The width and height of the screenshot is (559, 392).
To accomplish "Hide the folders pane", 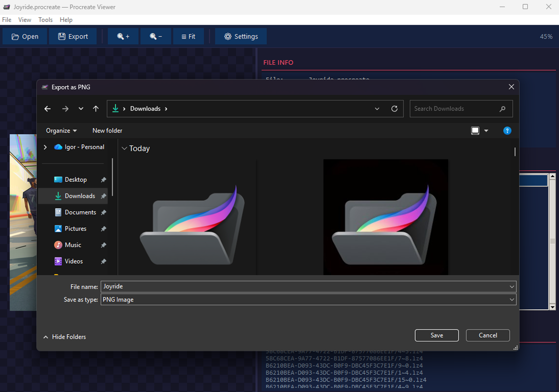I will (x=65, y=337).
